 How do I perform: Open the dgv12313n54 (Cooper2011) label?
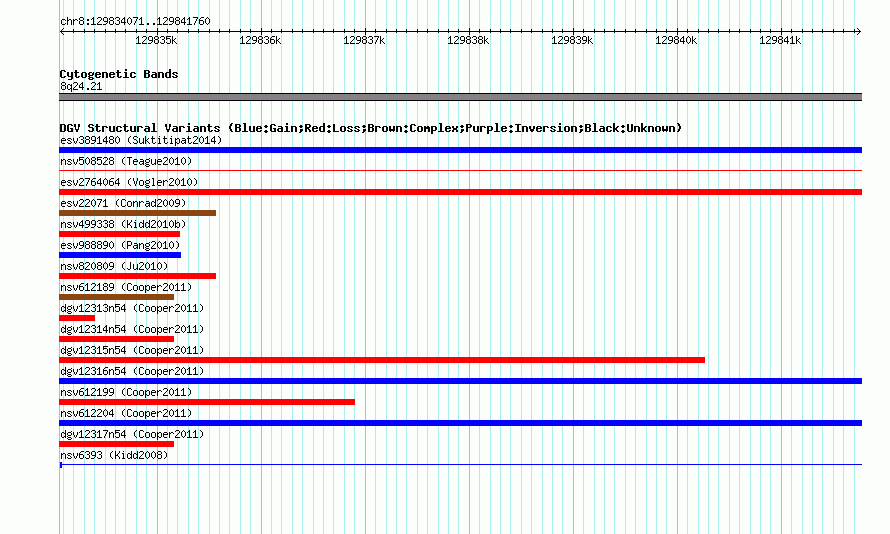click(132, 308)
